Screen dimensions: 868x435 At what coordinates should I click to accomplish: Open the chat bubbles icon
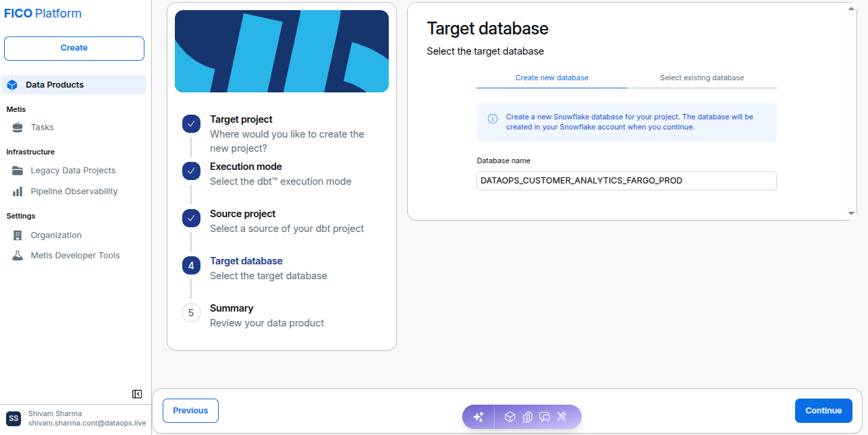pyautogui.click(x=545, y=417)
